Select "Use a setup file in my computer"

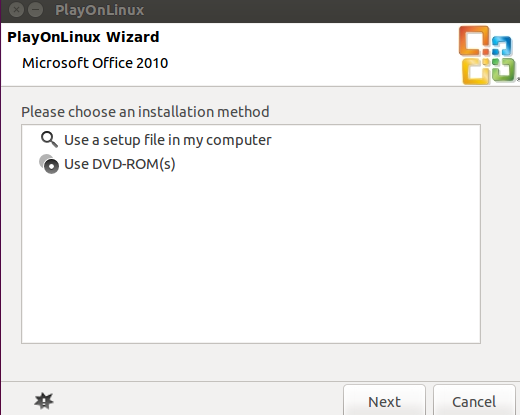click(168, 140)
